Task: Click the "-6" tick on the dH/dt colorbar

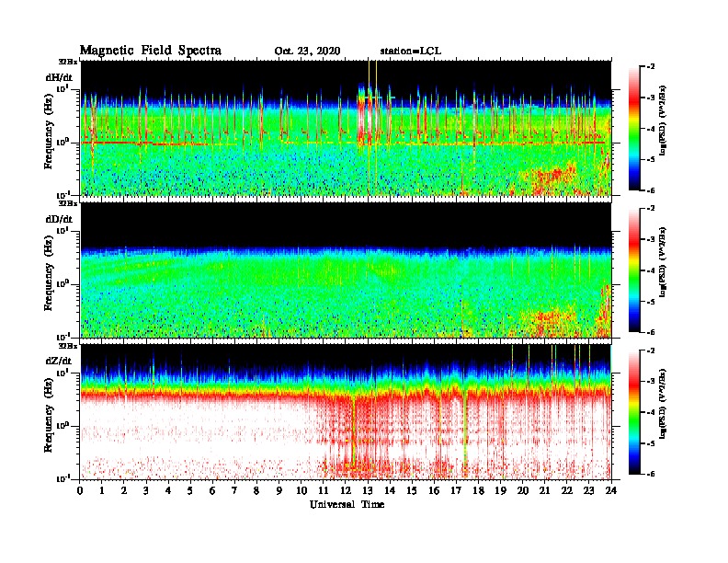Action: [x=651, y=190]
